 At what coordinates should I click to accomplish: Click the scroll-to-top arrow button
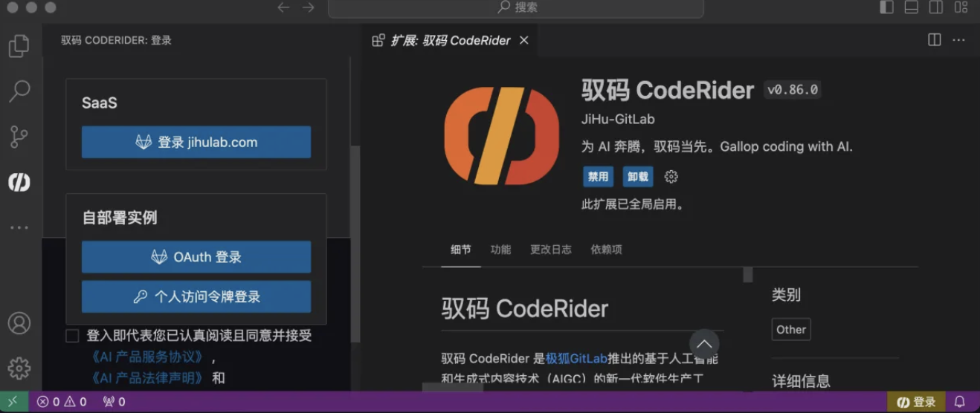(x=704, y=344)
